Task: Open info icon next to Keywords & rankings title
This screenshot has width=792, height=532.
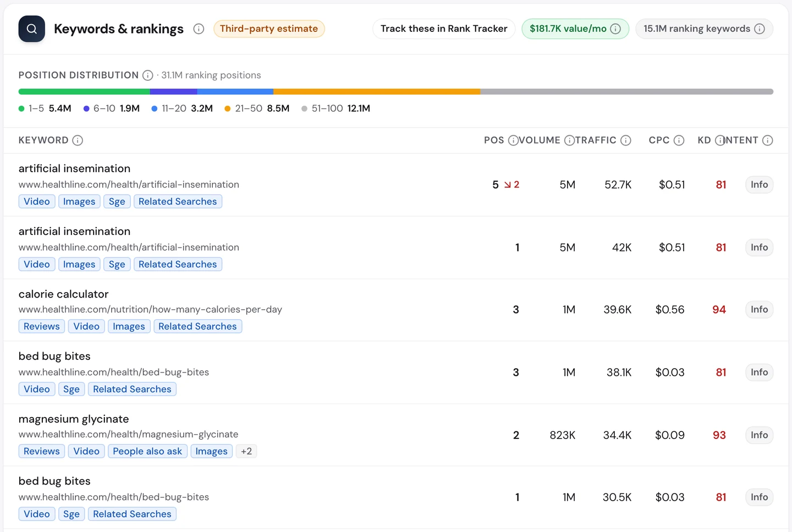Action: (199, 29)
